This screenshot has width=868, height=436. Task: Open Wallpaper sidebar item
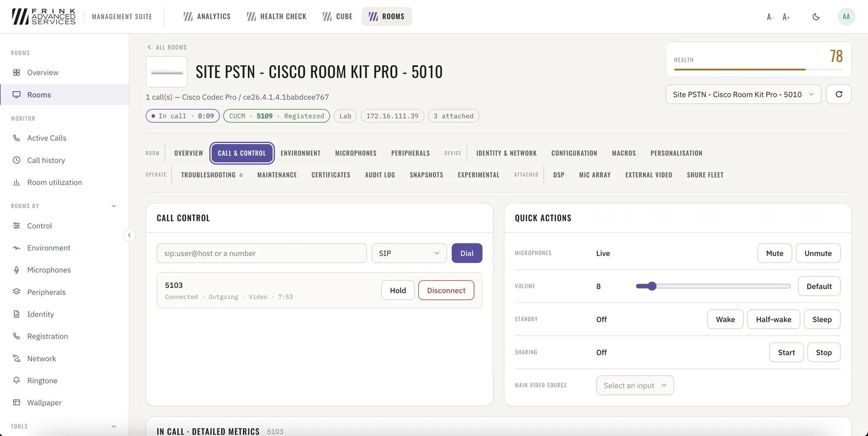coord(64,403)
